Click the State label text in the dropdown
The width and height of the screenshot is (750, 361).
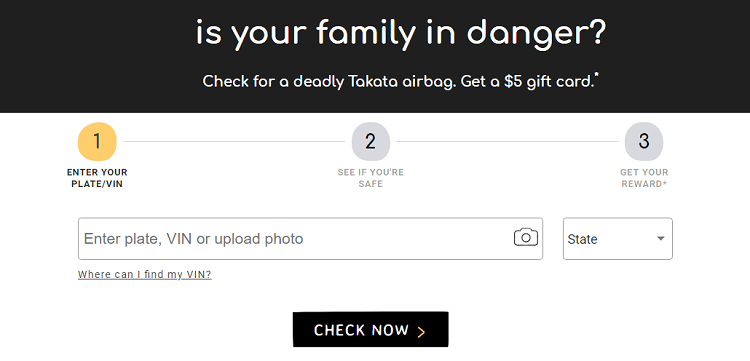point(582,239)
